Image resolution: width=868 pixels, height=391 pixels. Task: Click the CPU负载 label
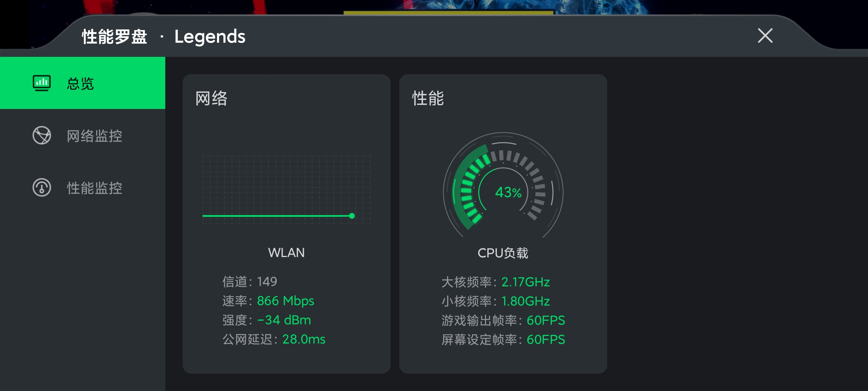click(x=503, y=253)
